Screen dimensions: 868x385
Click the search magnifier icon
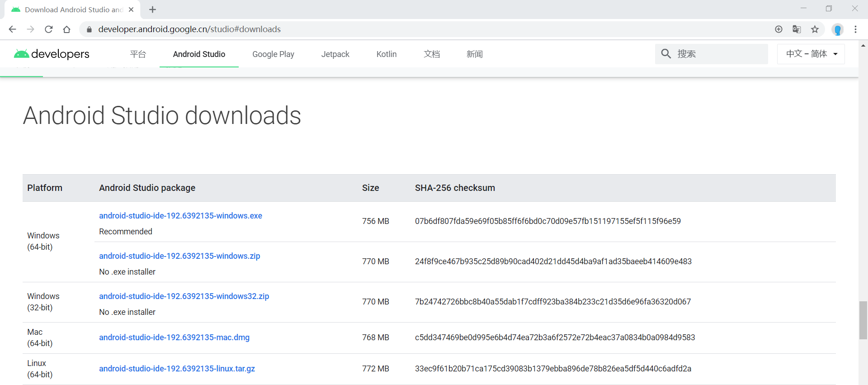tap(666, 54)
